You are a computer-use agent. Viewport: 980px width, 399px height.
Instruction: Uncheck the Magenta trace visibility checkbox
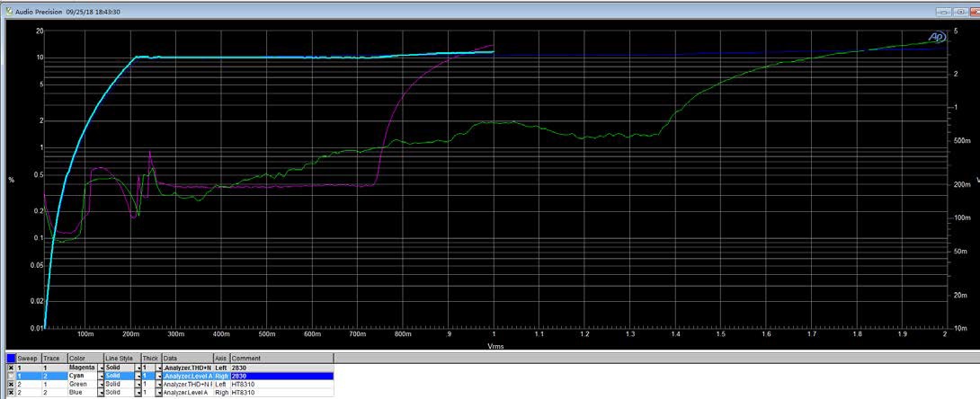(x=11, y=368)
